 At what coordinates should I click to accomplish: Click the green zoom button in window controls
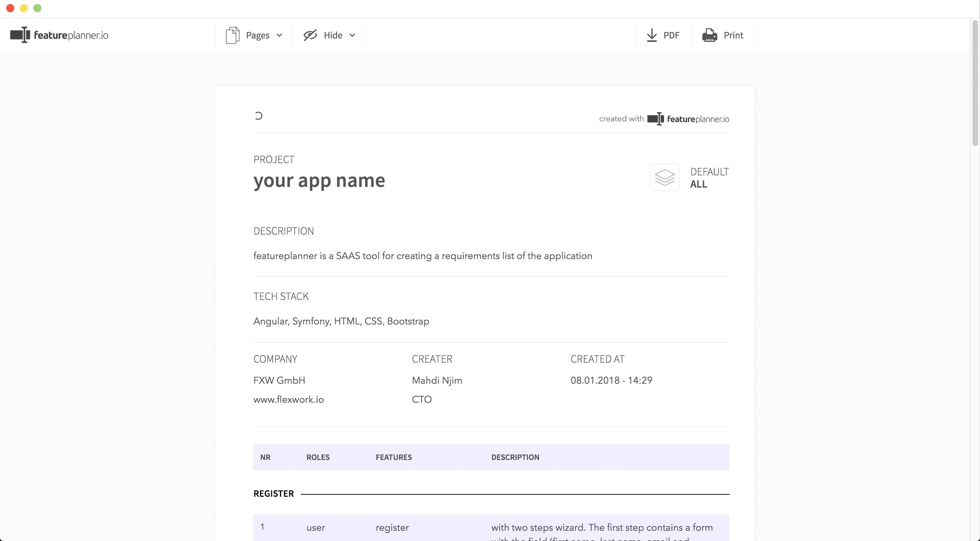point(37,8)
